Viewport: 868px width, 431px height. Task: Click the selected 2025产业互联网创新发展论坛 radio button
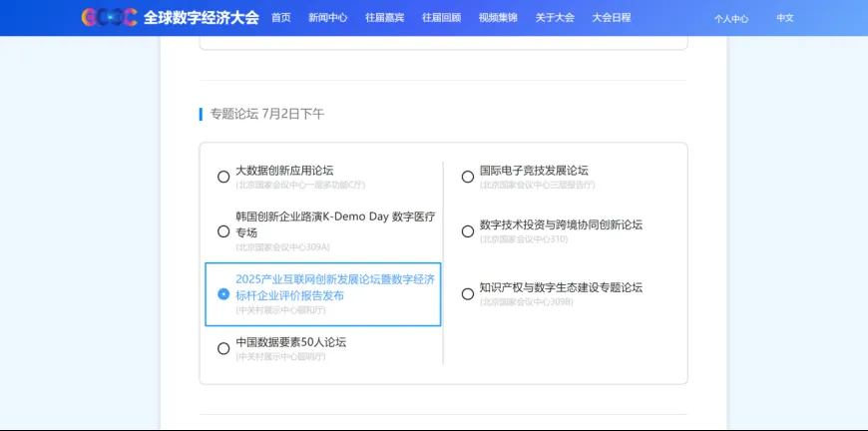tap(223, 294)
